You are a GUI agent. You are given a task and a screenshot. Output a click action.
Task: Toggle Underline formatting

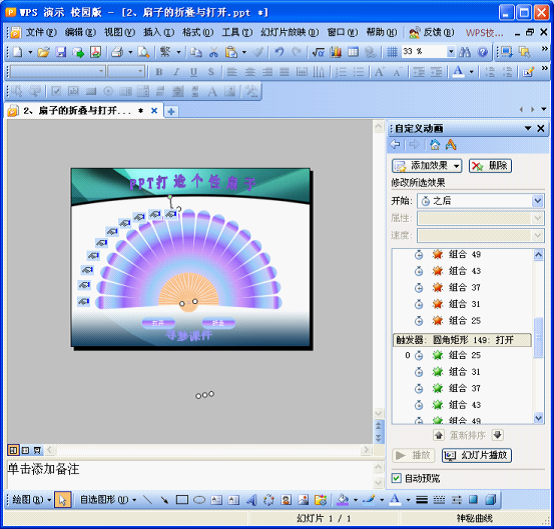pyautogui.click(x=194, y=72)
